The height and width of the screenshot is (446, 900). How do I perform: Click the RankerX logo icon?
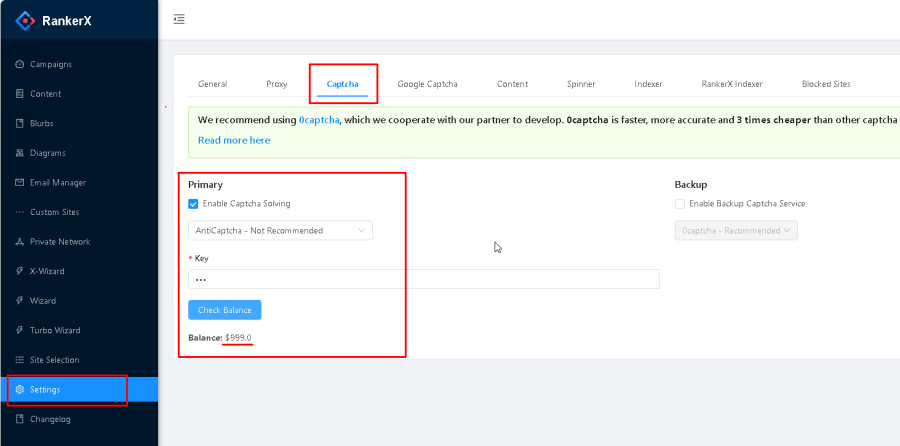(x=25, y=19)
